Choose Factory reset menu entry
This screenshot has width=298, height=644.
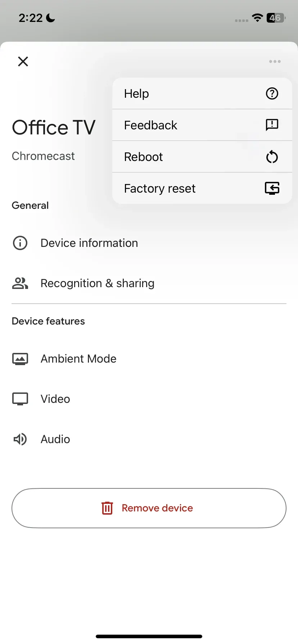(x=202, y=188)
